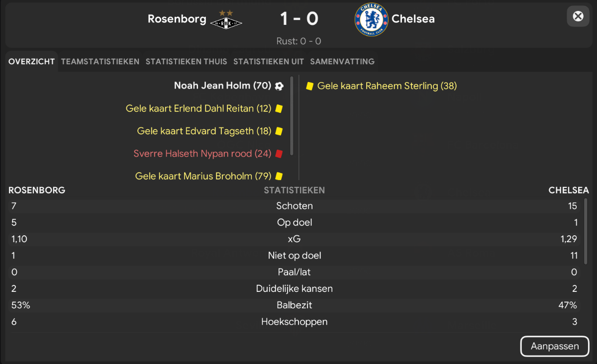This screenshot has height=364, width=597.
Task: Select the Overzicht tab
Action: click(31, 62)
